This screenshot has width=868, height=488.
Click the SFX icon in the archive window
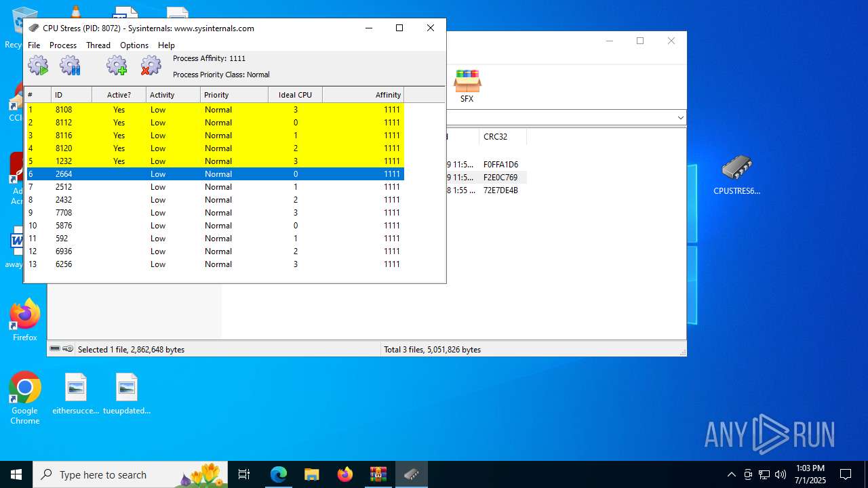click(467, 86)
